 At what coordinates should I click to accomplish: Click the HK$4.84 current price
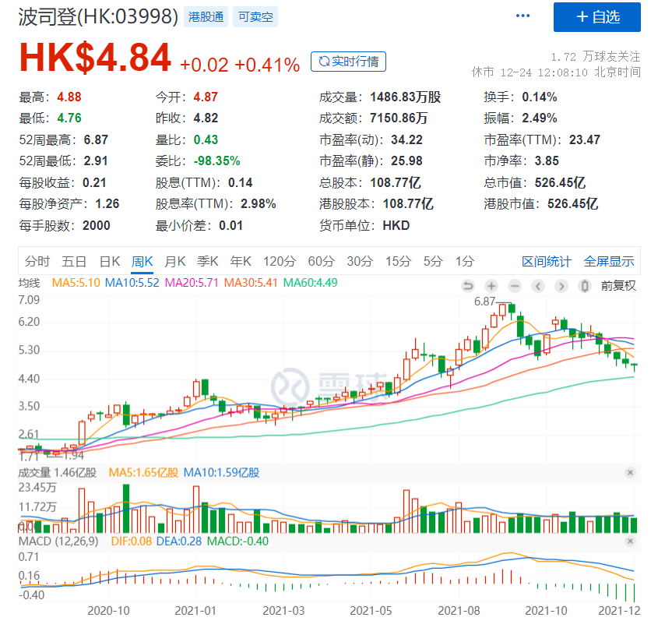coord(95,58)
